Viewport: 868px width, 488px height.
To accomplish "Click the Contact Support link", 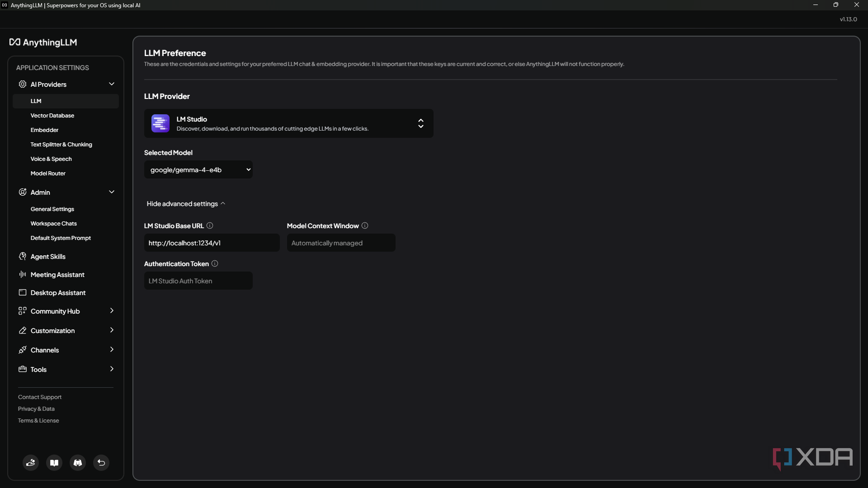I will [x=40, y=397].
